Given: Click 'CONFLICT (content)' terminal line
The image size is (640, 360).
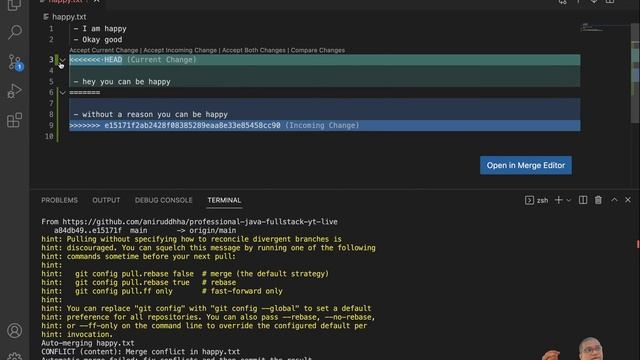Looking at the screenshot, I should click(140, 351).
